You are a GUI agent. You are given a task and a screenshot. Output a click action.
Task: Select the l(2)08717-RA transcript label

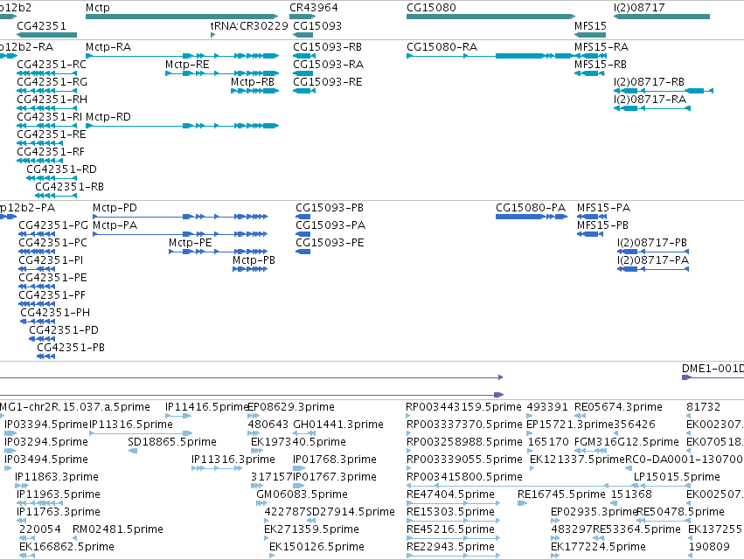point(650,100)
